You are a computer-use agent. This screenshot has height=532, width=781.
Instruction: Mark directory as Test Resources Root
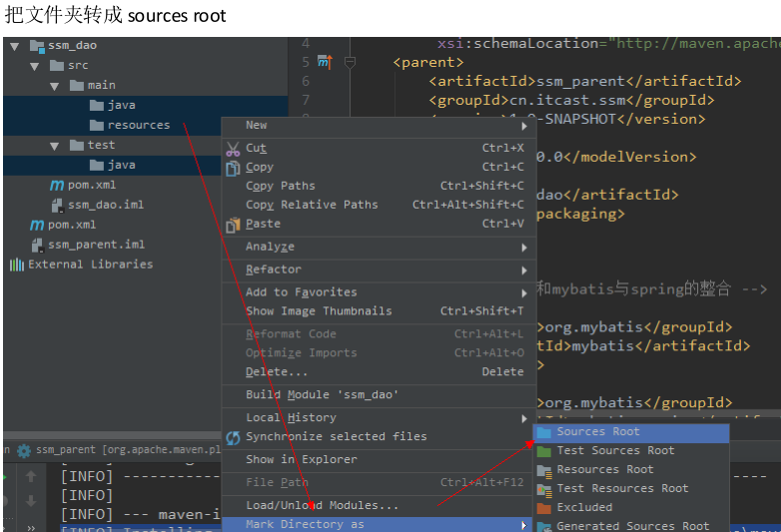(631, 489)
